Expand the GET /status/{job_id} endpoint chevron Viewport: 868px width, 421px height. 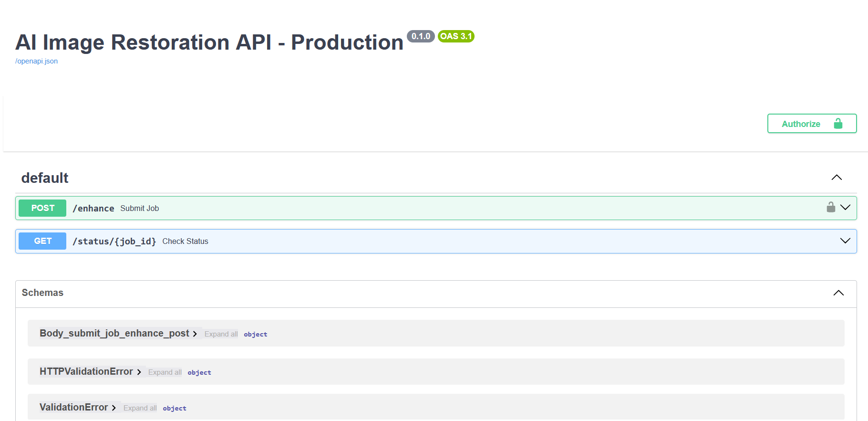tap(845, 241)
